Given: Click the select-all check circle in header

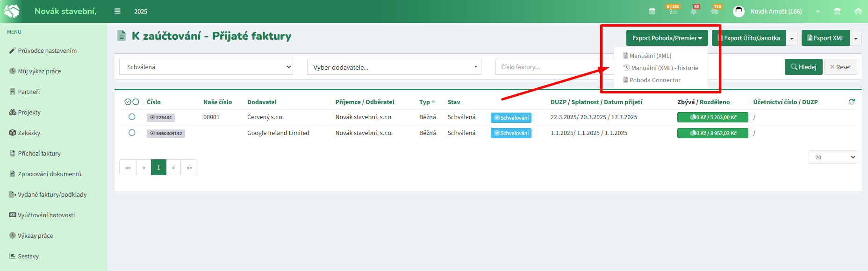Looking at the screenshot, I should click(x=128, y=102).
